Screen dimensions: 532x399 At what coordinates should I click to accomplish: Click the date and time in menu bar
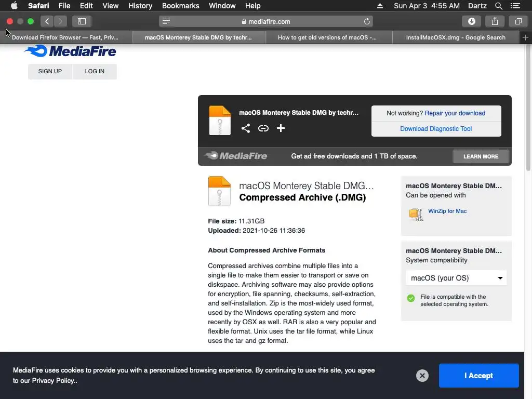coord(427,6)
